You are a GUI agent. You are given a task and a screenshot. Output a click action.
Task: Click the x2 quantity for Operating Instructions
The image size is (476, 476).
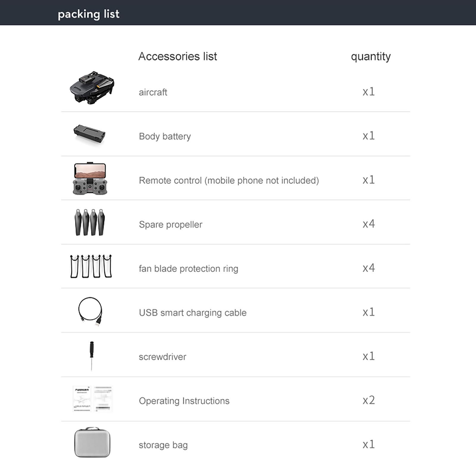(x=369, y=400)
